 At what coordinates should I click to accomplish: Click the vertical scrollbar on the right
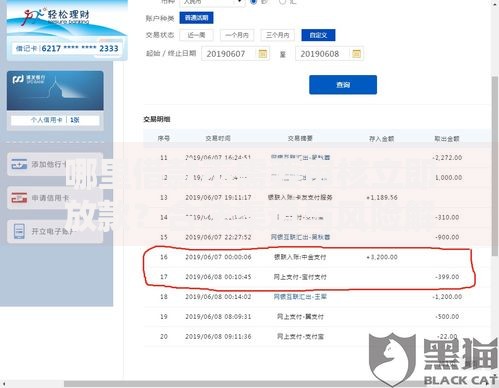pyautogui.click(x=495, y=166)
